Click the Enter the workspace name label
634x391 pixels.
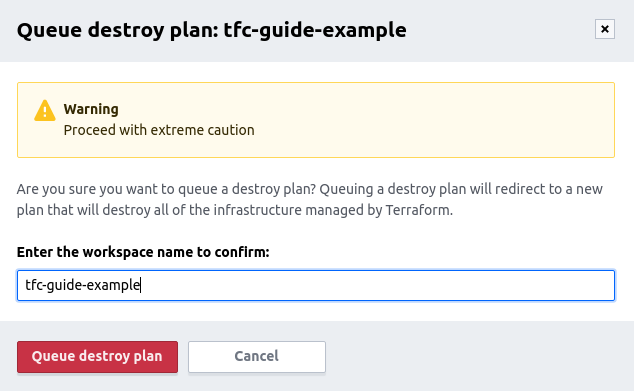pos(143,252)
